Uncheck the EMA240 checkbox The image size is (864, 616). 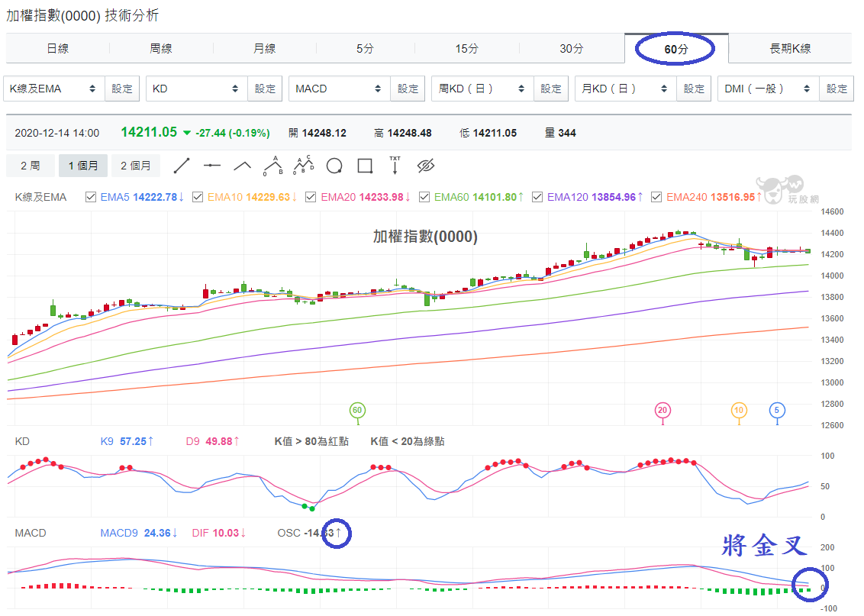656,197
